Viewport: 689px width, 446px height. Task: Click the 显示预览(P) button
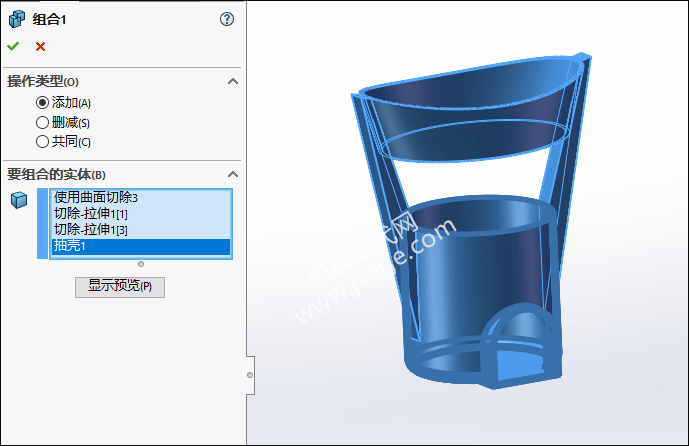tap(120, 286)
